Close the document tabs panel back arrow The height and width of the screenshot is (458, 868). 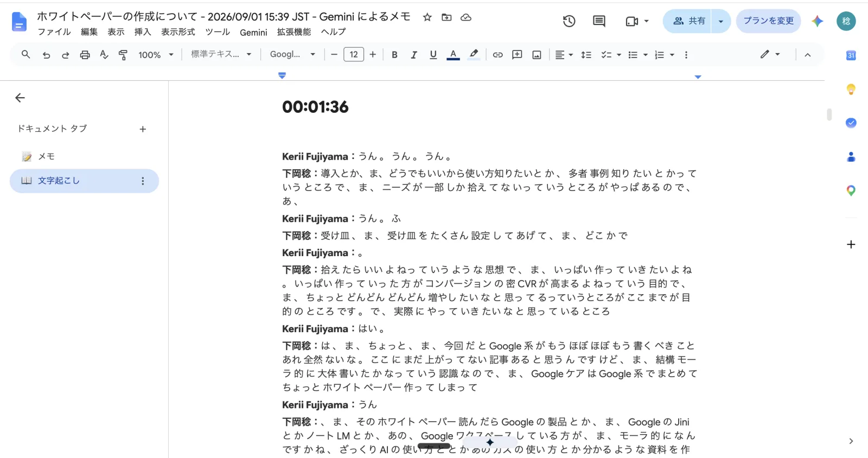(x=20, y=98)
